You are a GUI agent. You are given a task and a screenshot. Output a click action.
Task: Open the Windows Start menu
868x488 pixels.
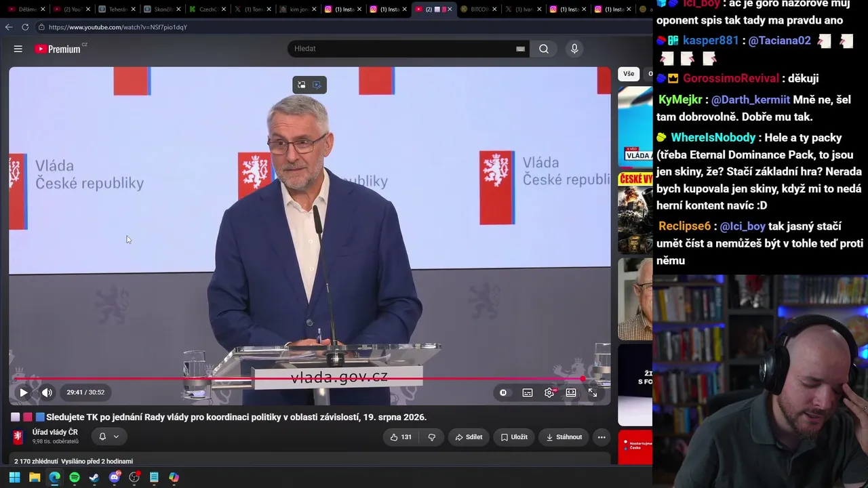pos(15,477)
